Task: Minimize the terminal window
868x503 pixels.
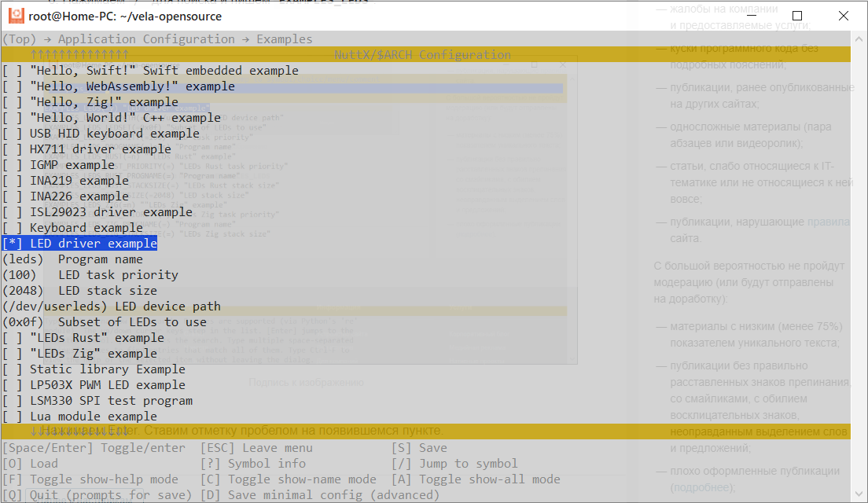Action: 751,16
